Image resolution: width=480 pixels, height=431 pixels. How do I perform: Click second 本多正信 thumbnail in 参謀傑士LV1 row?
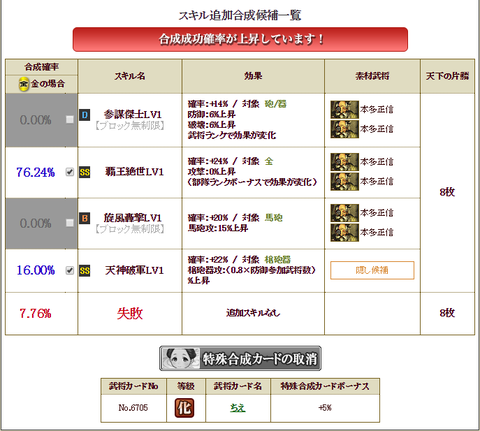[x=344, y=129]
